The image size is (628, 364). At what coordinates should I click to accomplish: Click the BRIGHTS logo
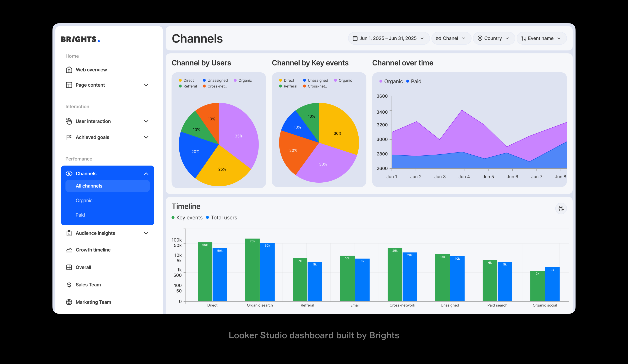coord(80,39)
